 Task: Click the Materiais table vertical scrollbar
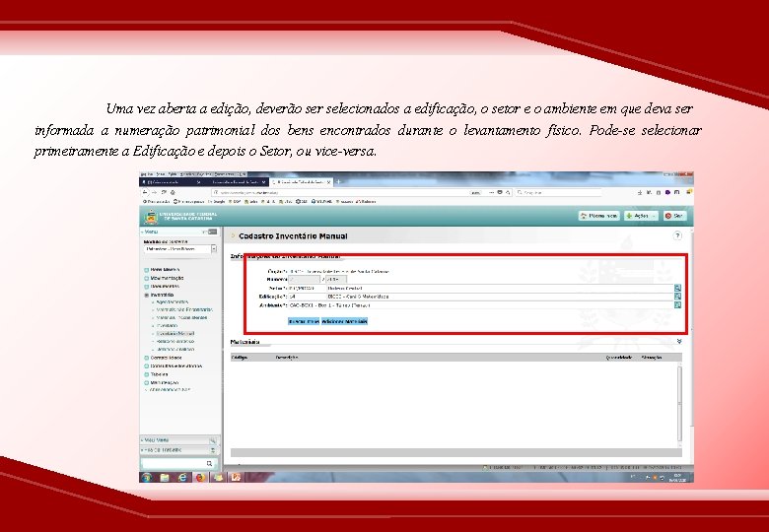[679, 404]
